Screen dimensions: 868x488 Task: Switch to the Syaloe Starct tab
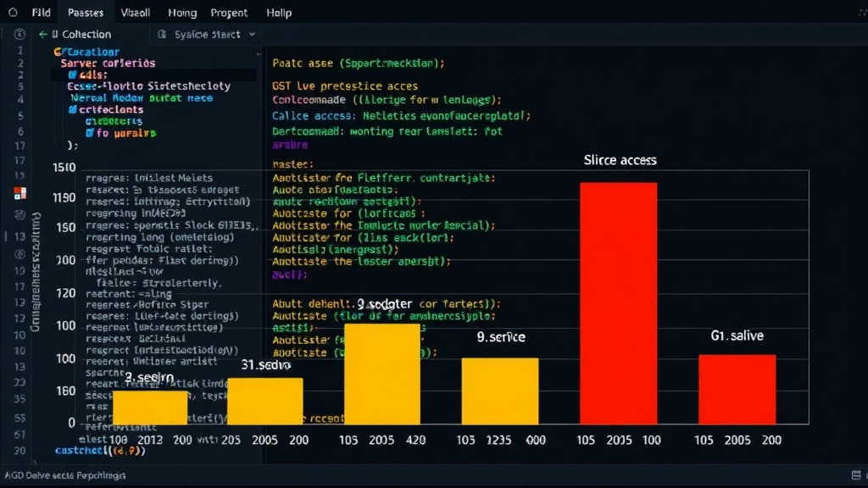[207, 34]
